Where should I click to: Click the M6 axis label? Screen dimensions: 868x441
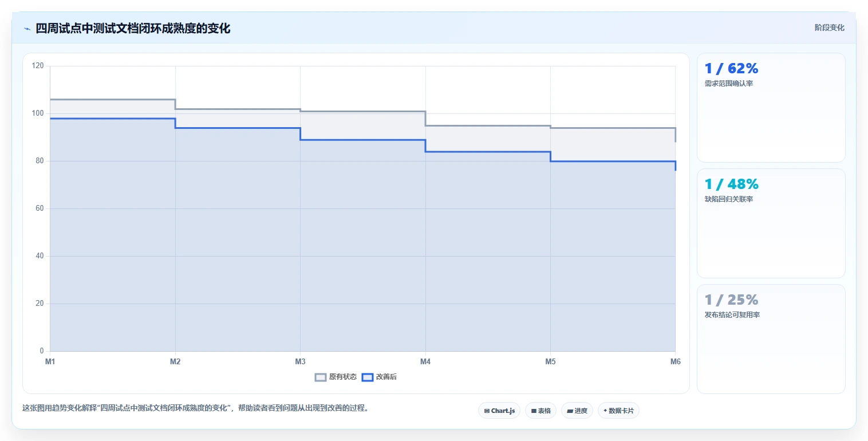tap(675, 361)
